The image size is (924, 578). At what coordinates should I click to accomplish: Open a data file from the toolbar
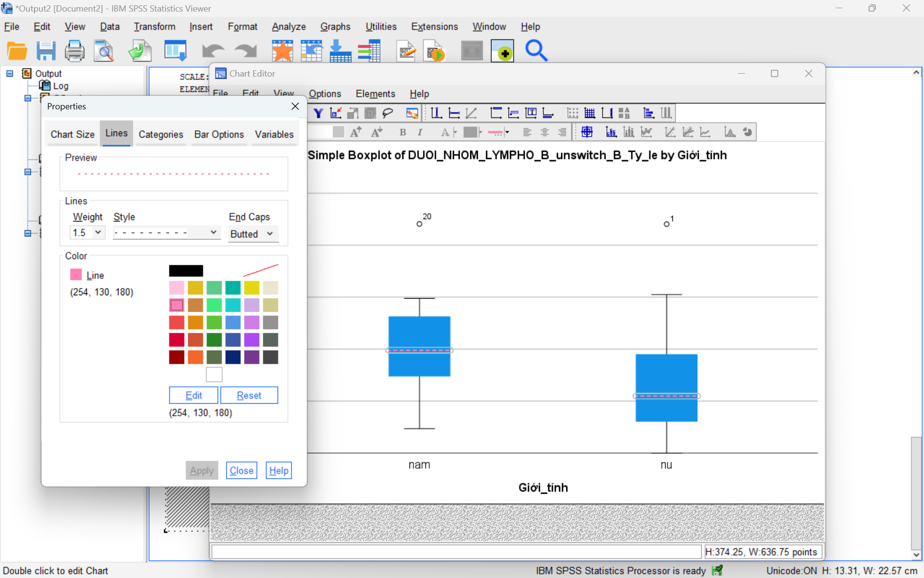[17, 51]
